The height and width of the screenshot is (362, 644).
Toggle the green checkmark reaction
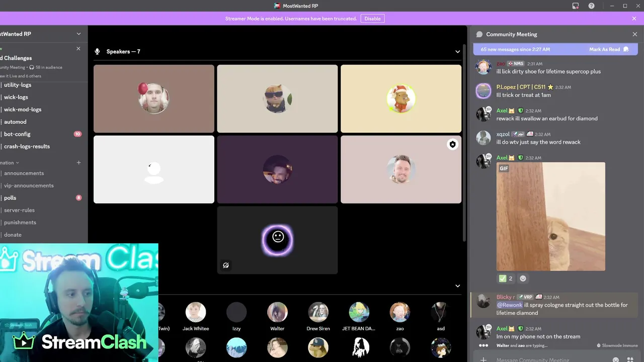coord(506,278)
